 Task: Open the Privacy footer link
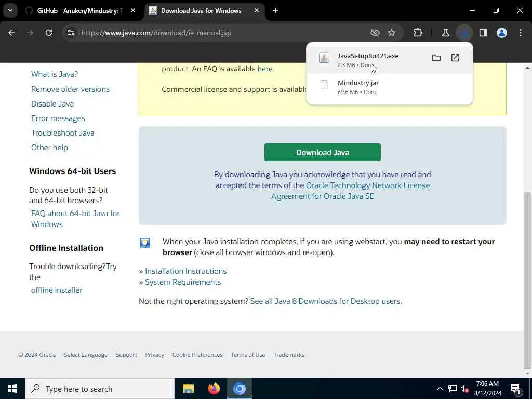coord(154,355)
